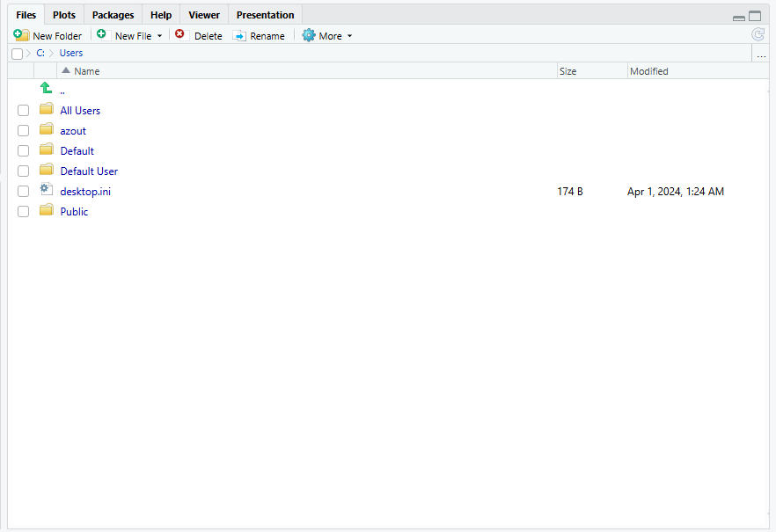This screenshot has width=776, height=532.
Task: Click the chevron before Users in path
Action: [x=51, y=53]
